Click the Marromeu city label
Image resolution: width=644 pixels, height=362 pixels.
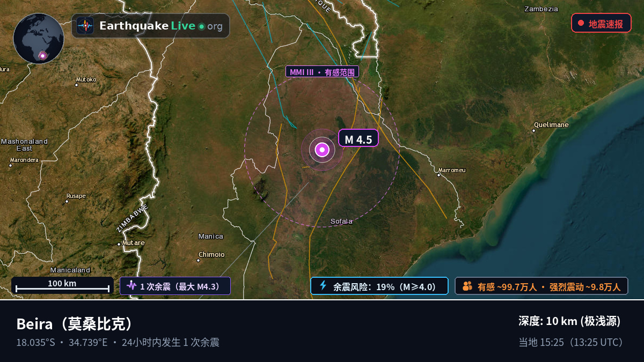(x=452, y=171)
